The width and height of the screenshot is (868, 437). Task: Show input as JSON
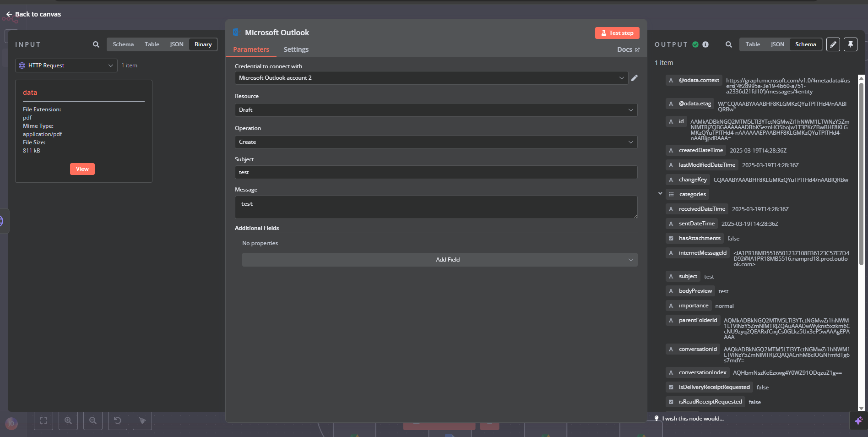177,44
